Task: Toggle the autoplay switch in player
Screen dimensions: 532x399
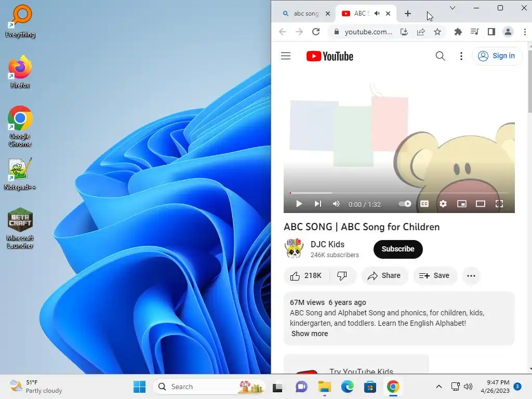Action: pos(405,204)
